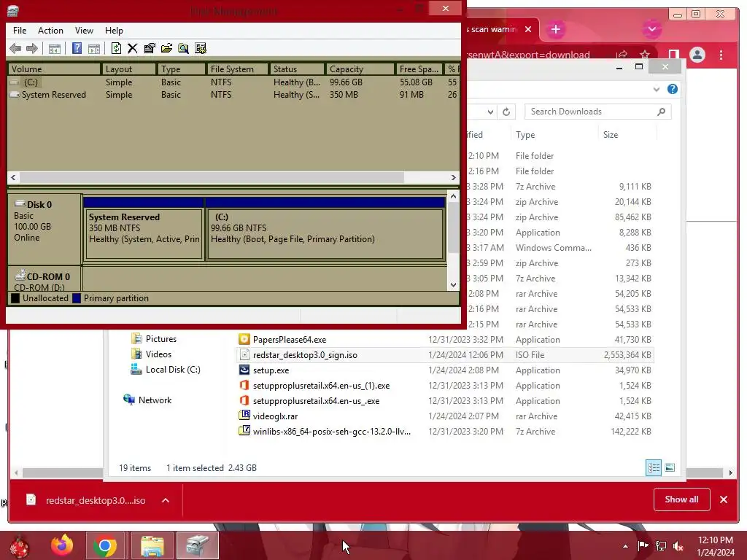Click the black X Delete toolbar icon
The image size is (747, 560).
[x=133, y=48]
